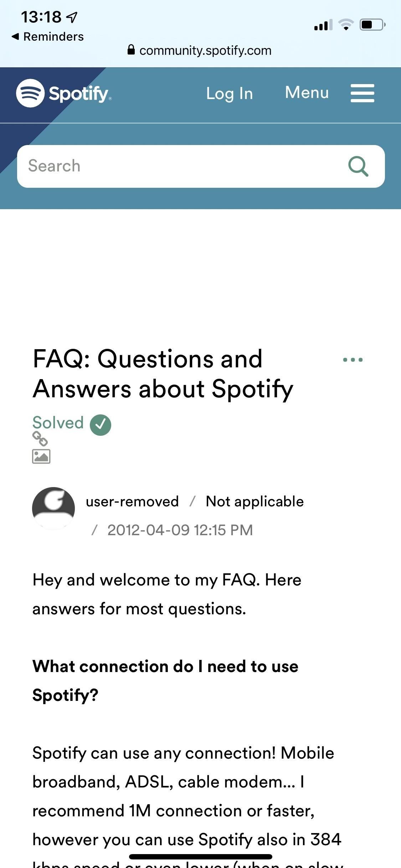Open the three-dot post options menu

[353, 360]
